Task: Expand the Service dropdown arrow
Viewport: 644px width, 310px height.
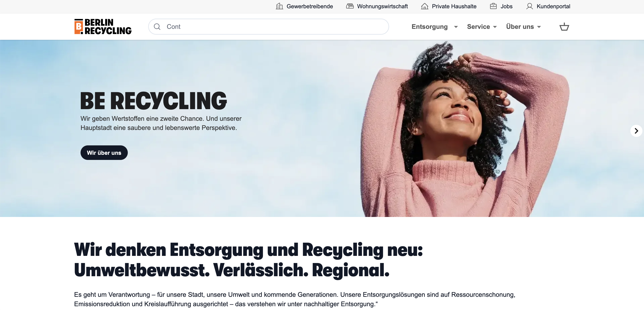Action: click(495, 27)
